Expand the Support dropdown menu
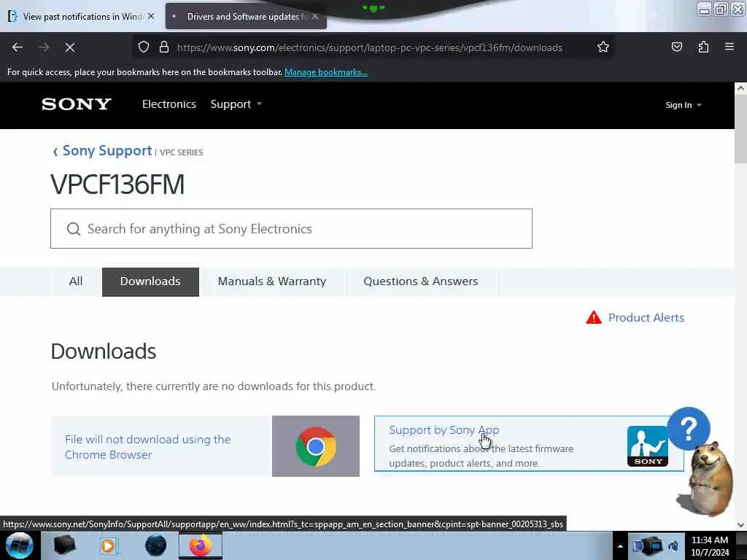This screenshot has height=560, width=747. pyautogui.click(x=236, y=104)
